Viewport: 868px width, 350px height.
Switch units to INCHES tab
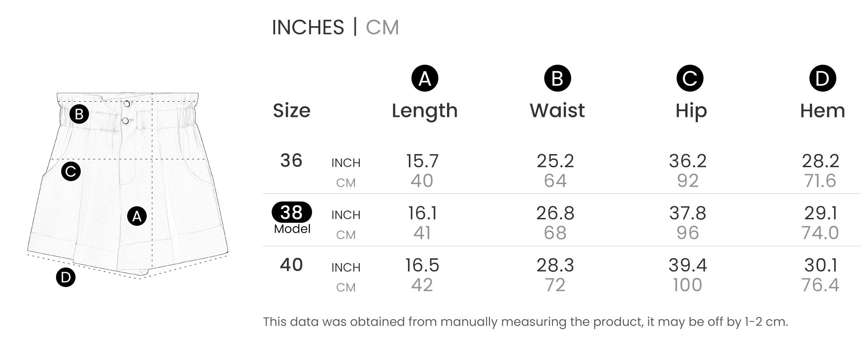click(308, 27)
